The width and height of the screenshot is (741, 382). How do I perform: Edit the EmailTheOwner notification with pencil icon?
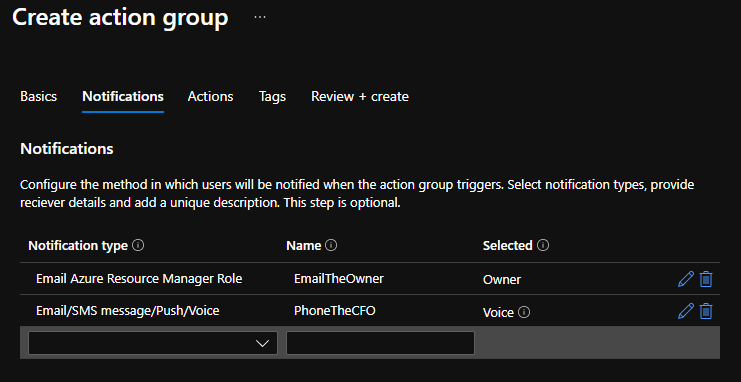(x=686, y=279)
